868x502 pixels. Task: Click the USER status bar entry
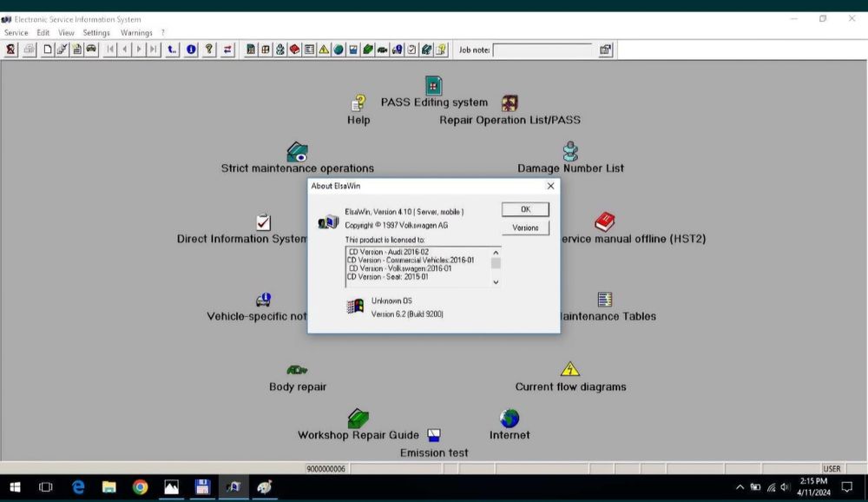point(832,469)
